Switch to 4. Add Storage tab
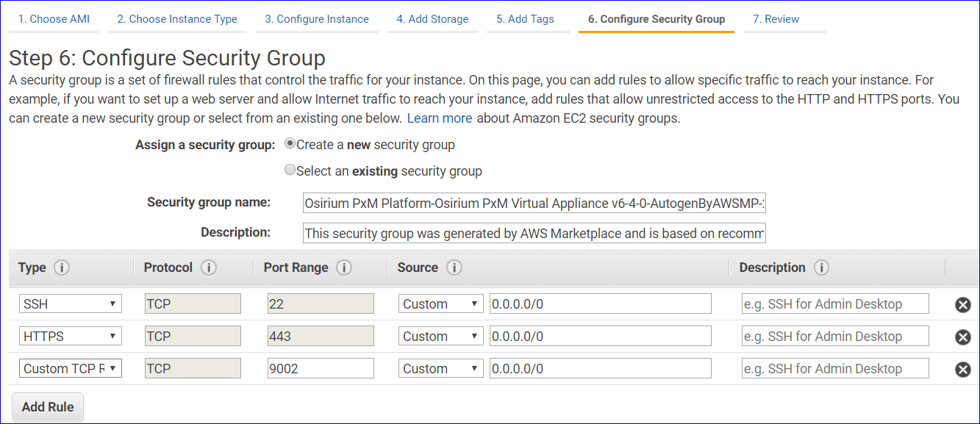The width and height of the screenshot is (980, 424). (432, 19)
